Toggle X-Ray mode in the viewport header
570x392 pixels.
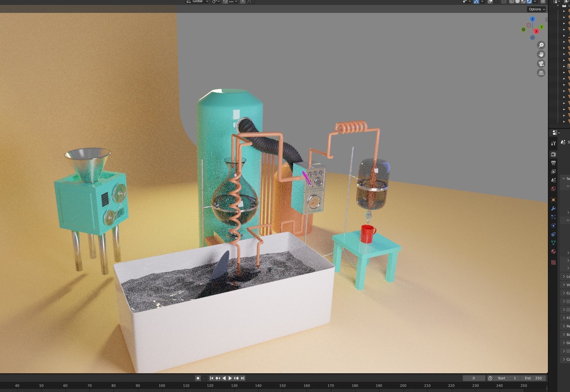click(504, 2)
